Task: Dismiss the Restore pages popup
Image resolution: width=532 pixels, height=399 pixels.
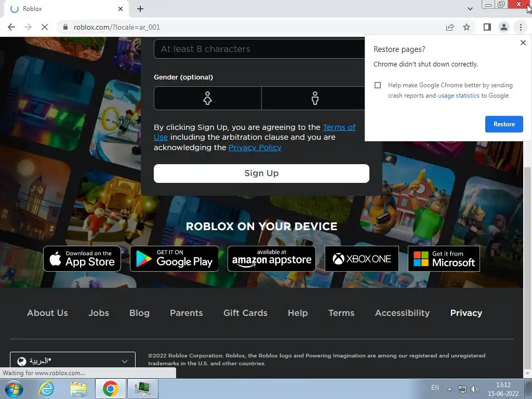Action: pos(523,43)
